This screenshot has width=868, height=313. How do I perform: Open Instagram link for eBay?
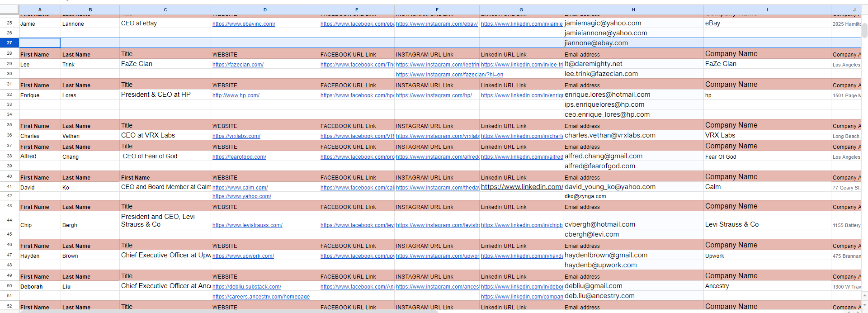coord(437,24)
